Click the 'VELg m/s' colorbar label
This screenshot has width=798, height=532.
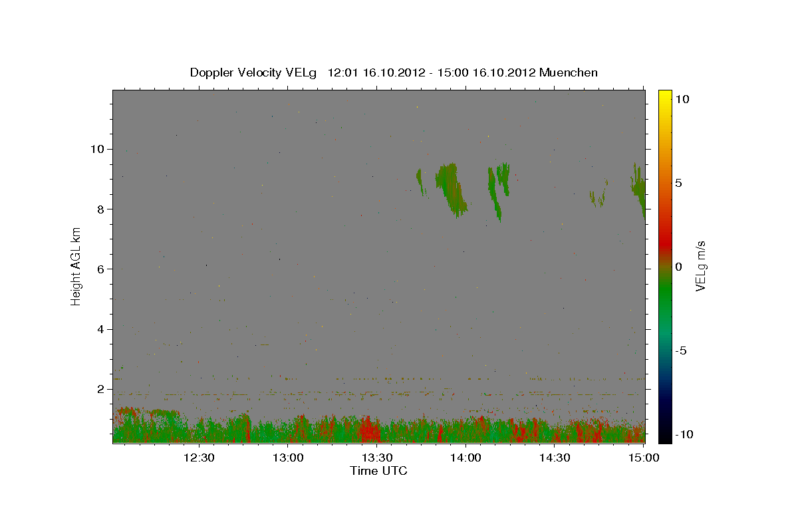(x=700, y=266)
